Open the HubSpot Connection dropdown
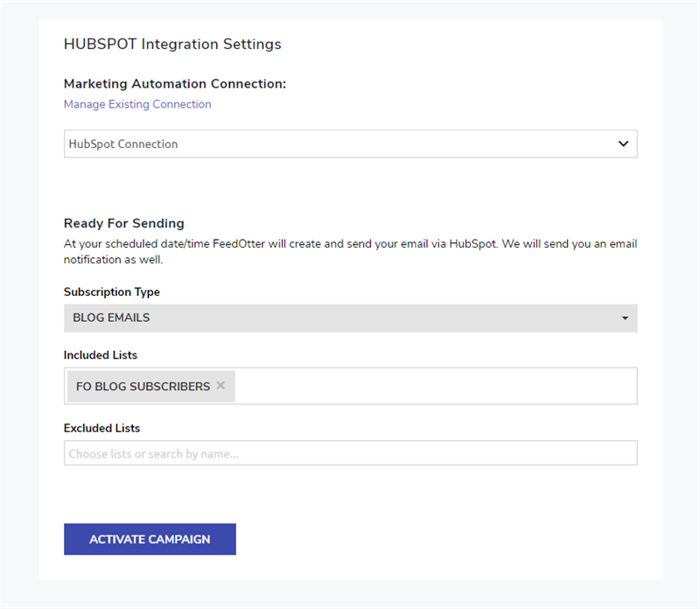Image resolution: width=700 pixels, height=609 pixels. (x=351, y=143)
